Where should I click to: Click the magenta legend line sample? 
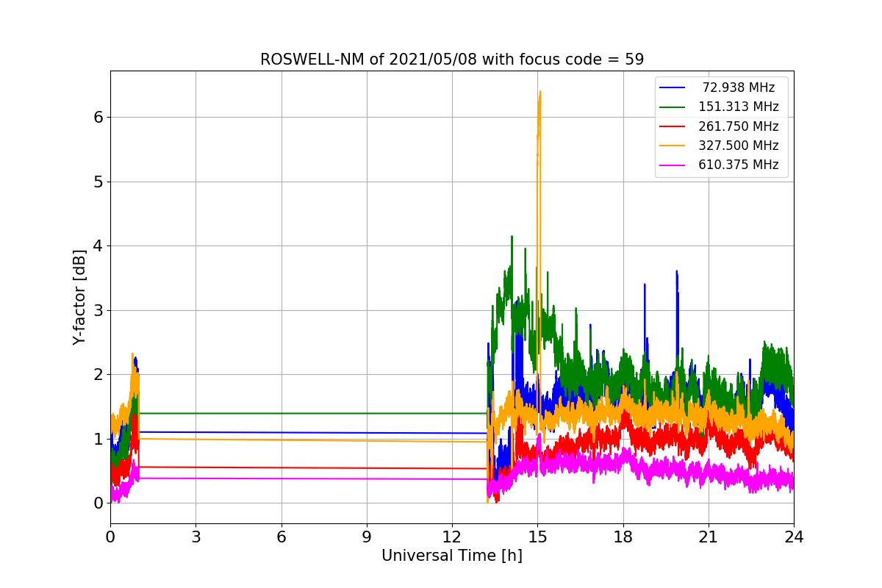click(x=673, y=165)
